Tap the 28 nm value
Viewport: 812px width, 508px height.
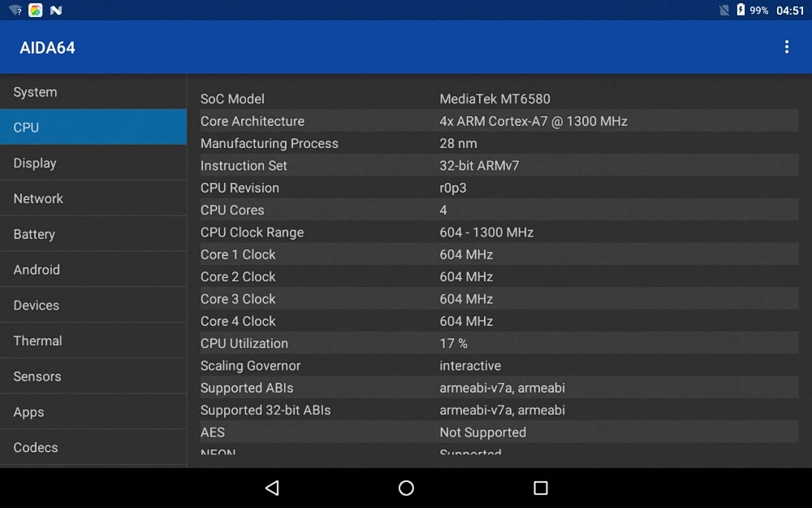(x=458, y=144)
